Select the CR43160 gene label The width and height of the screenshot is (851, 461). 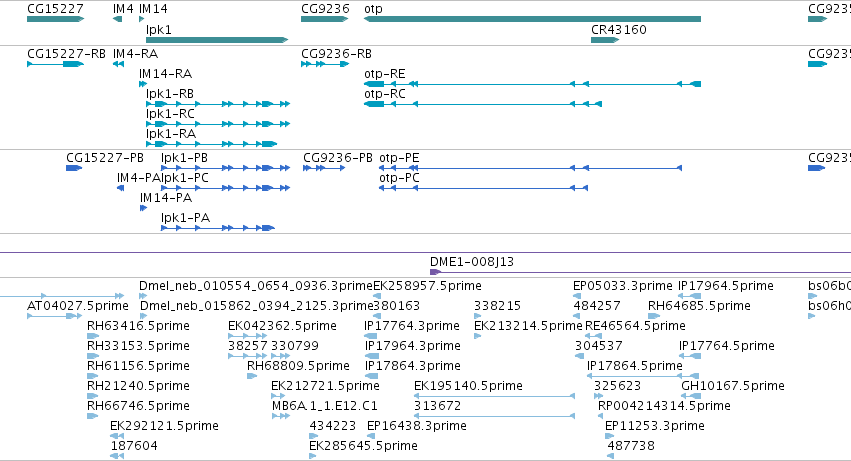click(619, 29)
